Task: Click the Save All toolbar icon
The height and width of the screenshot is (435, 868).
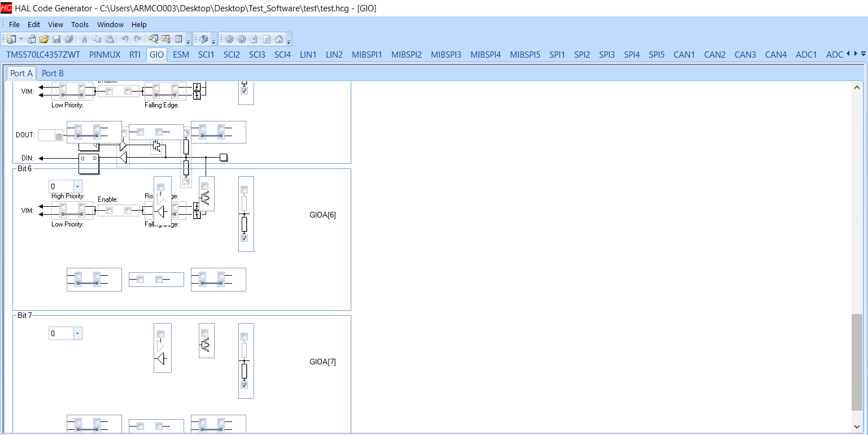Action: (69, 39)
